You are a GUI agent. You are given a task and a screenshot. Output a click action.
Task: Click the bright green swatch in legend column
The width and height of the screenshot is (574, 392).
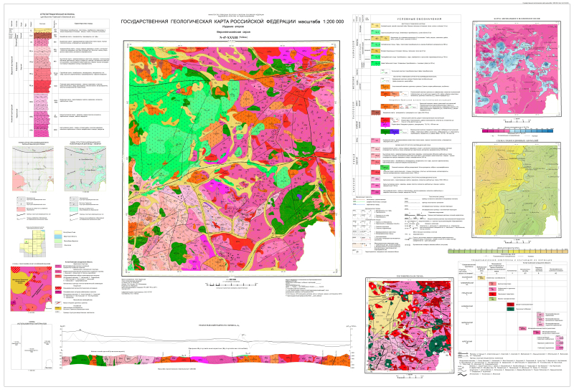[x=376, y=63]
